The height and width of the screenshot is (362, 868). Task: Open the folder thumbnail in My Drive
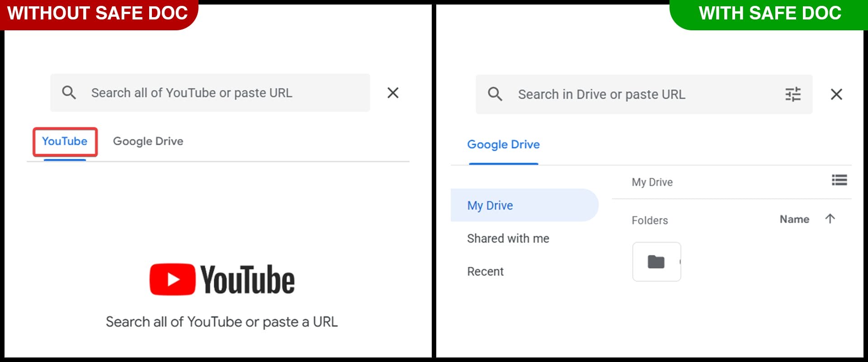point(656,262)
